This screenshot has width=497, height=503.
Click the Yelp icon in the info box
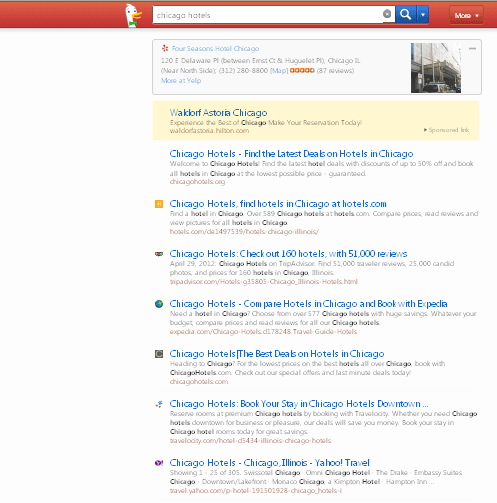click(165, 48)
